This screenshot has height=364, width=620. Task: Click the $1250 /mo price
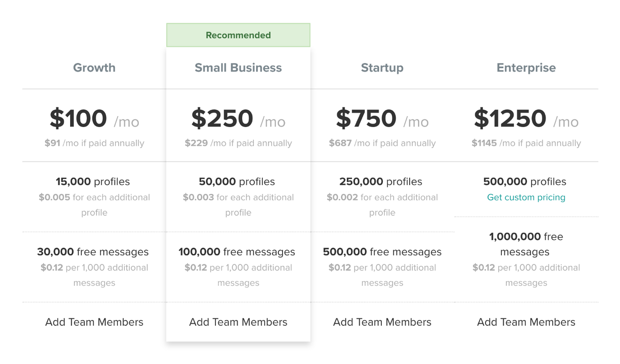526,119
